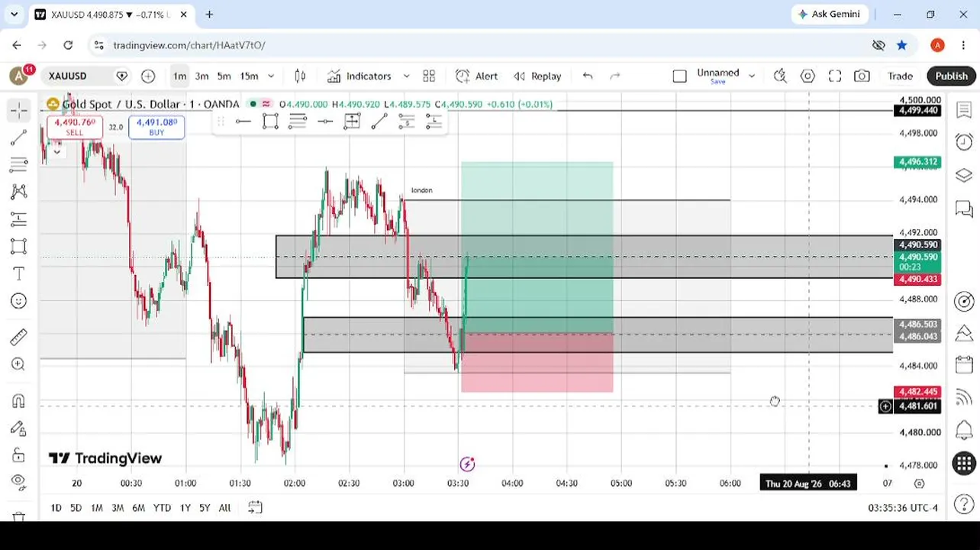
Task: Toggle magnet mode for drawings
Action: pyautogui.click(x=19, y=401)
